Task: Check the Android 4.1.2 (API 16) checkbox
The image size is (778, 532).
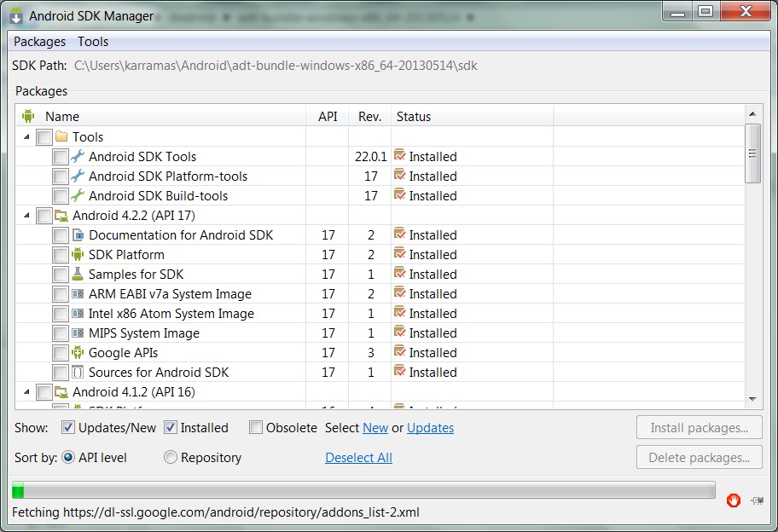Action: [x=44, y=393]
